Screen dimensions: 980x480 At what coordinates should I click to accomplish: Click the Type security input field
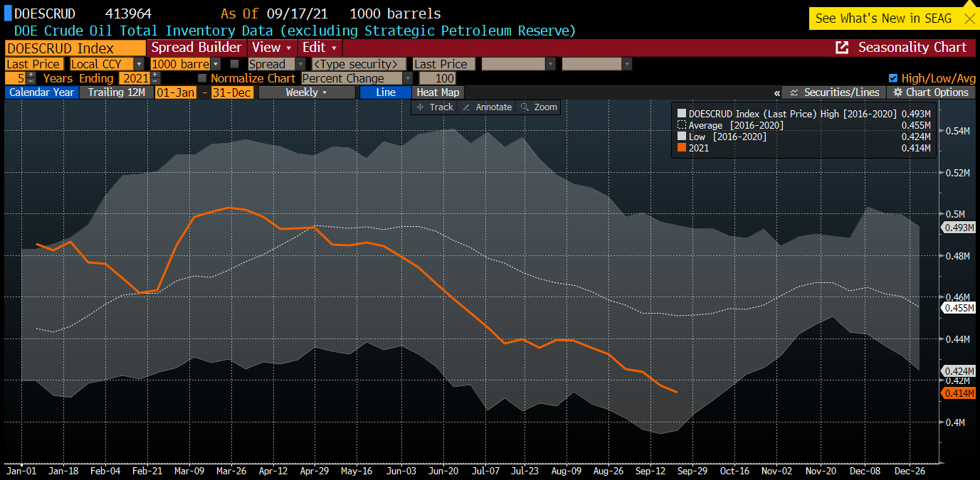(359, 64)
